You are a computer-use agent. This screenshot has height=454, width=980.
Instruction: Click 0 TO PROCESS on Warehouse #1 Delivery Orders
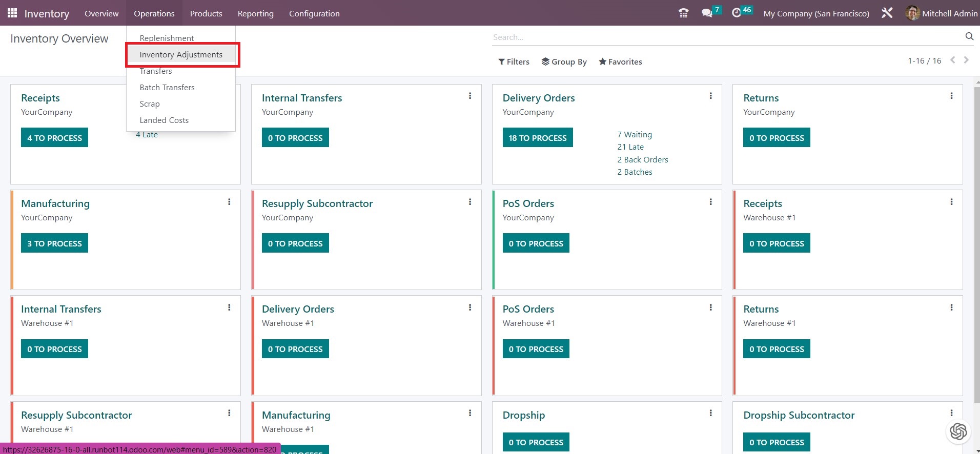point(295,348)
